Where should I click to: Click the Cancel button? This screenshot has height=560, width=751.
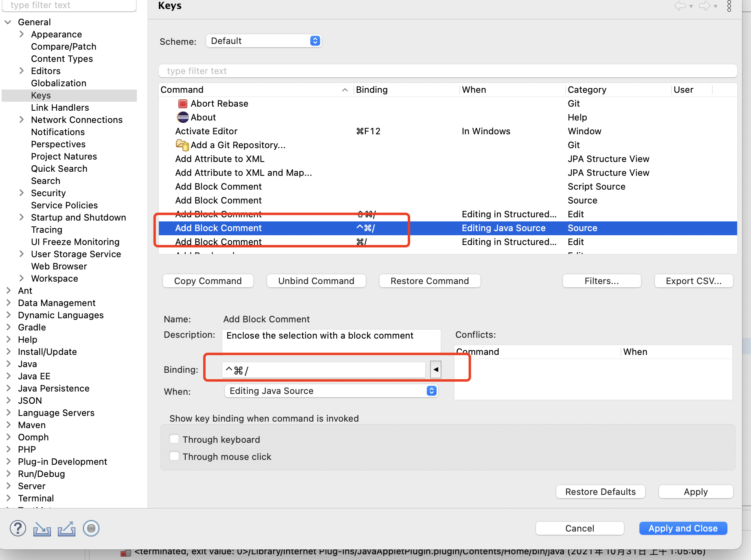pos(580,528)
